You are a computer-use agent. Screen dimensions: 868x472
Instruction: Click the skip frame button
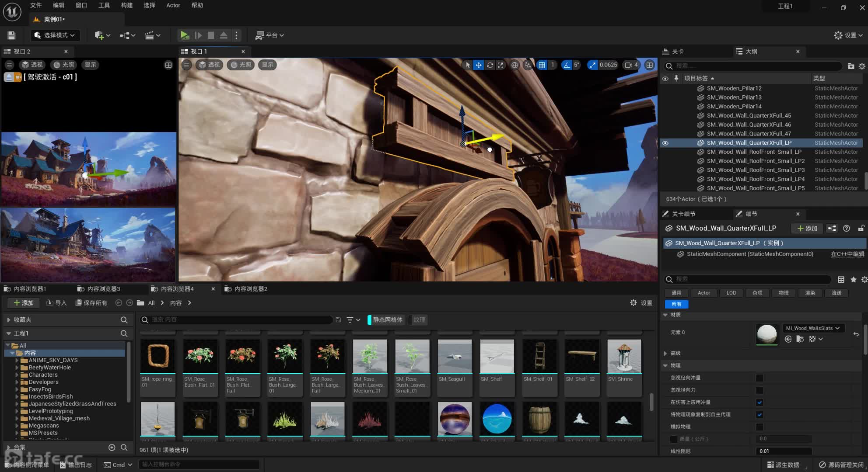(198, 35)
